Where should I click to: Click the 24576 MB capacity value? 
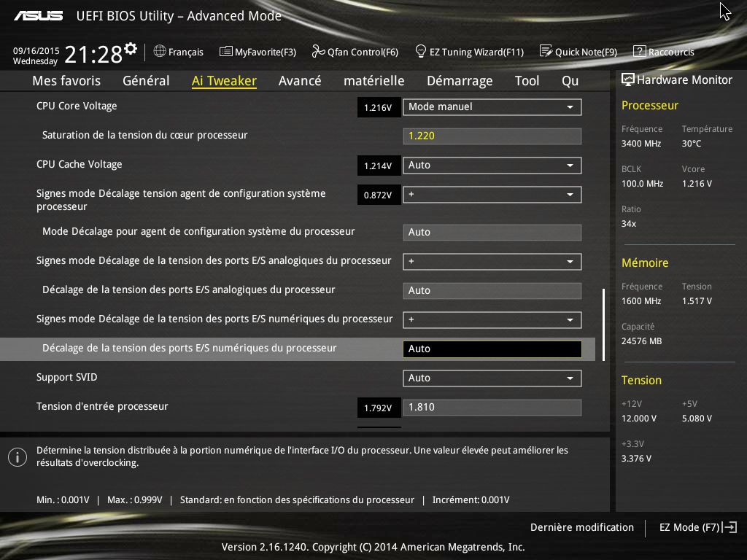click(x=641, y=341)
